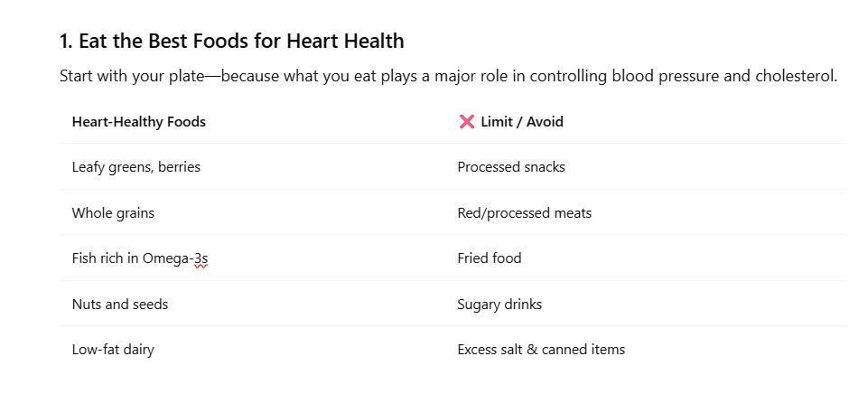
Task: Place cursor in the word 'cholesterol'
Action: click(794, 76)
